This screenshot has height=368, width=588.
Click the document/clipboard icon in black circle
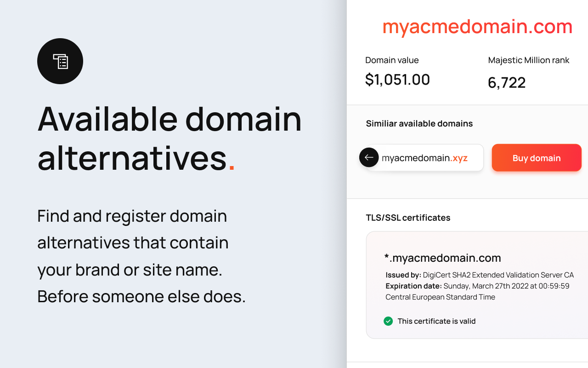coord(60,61)
